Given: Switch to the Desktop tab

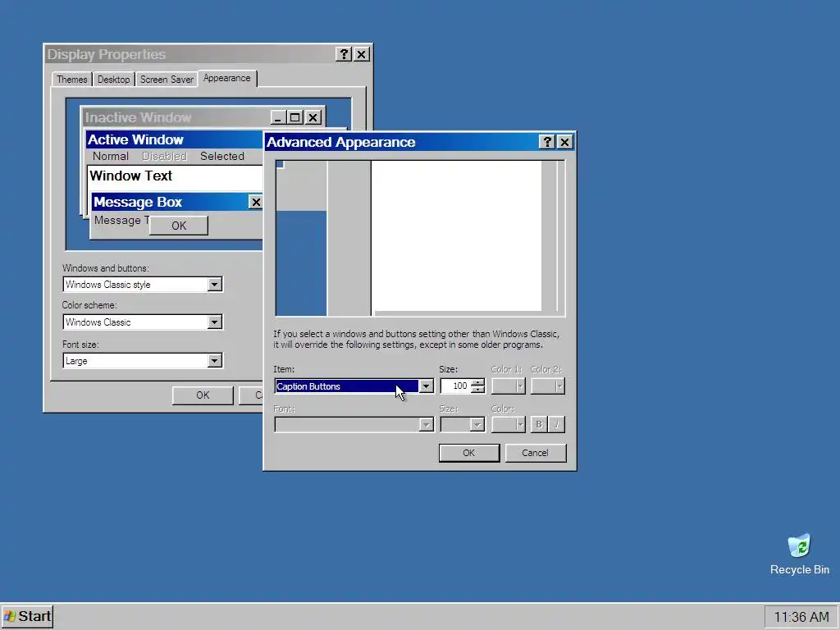Looking at the screenshot, I should 113,80.
